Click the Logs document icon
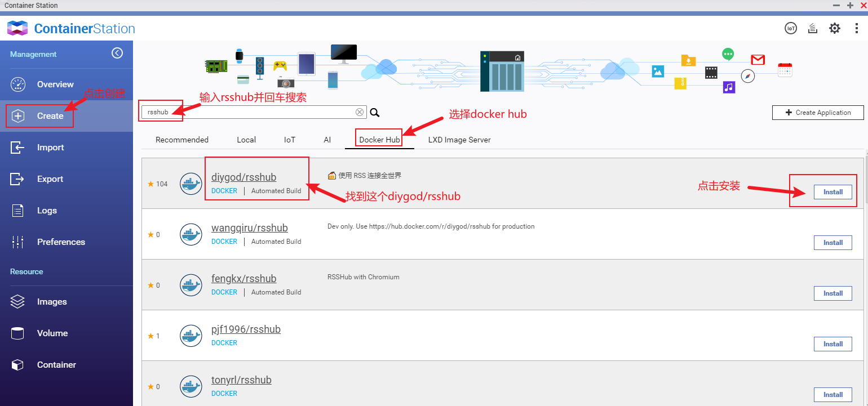The image size is (868, 406). [x=18, y=211]
